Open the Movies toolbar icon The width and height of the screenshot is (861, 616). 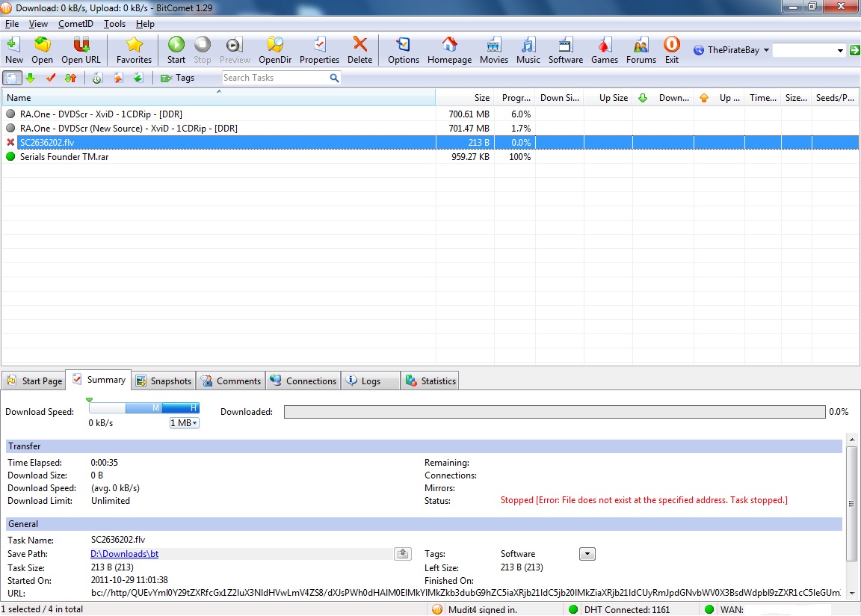pos(493,45)
